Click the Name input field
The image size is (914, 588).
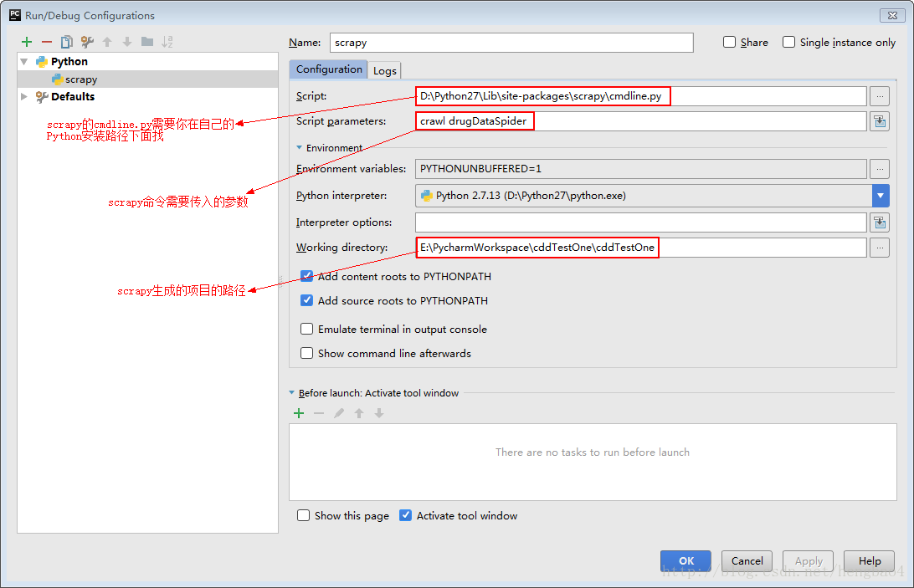point(511,43)
